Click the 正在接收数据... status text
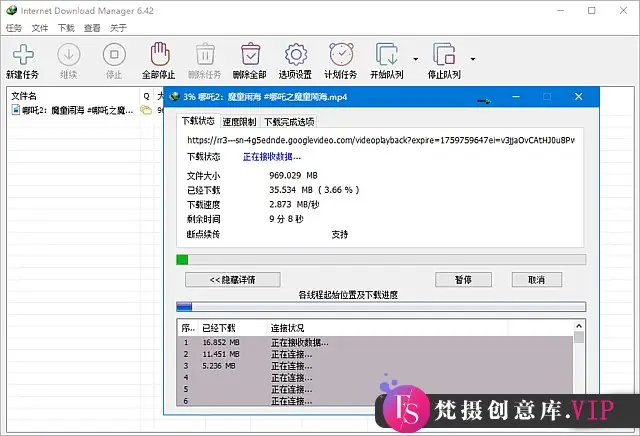 tap(272, 157)
